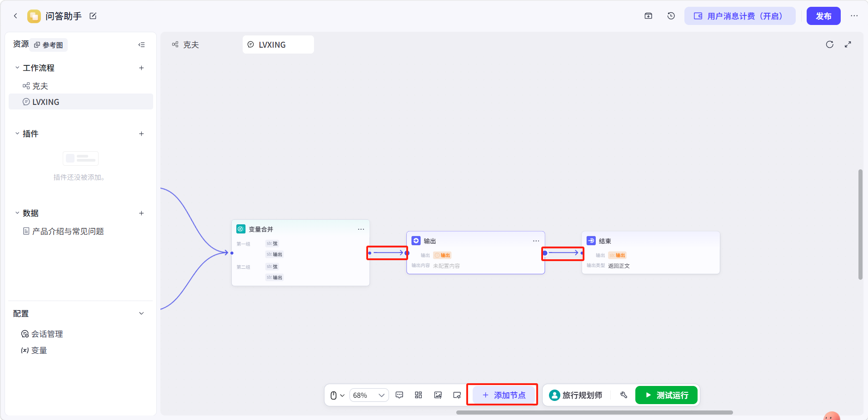Refresh the workflow canvas

pyautogui.click(x=830, y=44)
